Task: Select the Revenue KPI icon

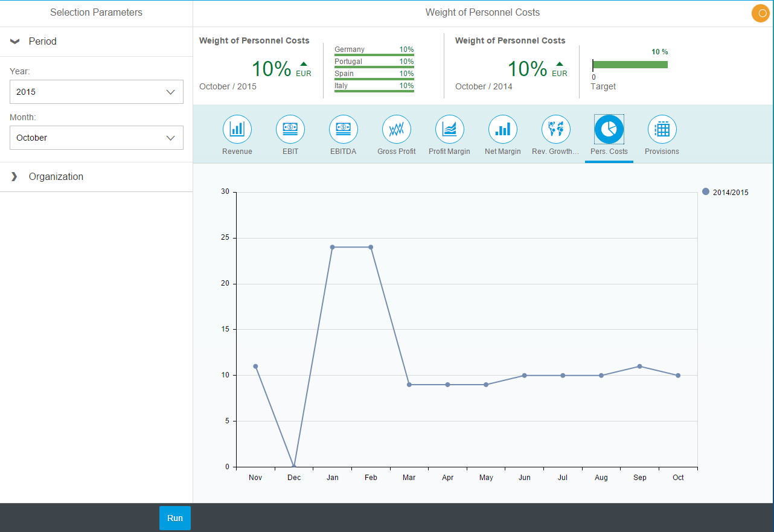Action: 237,129
